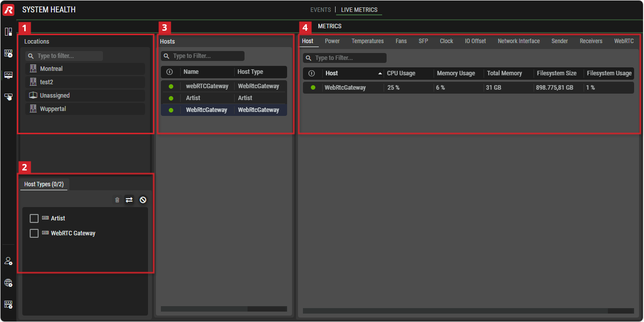644x322 pixels.
Task: Select the Host metrics tab
Action: point(308,41)
